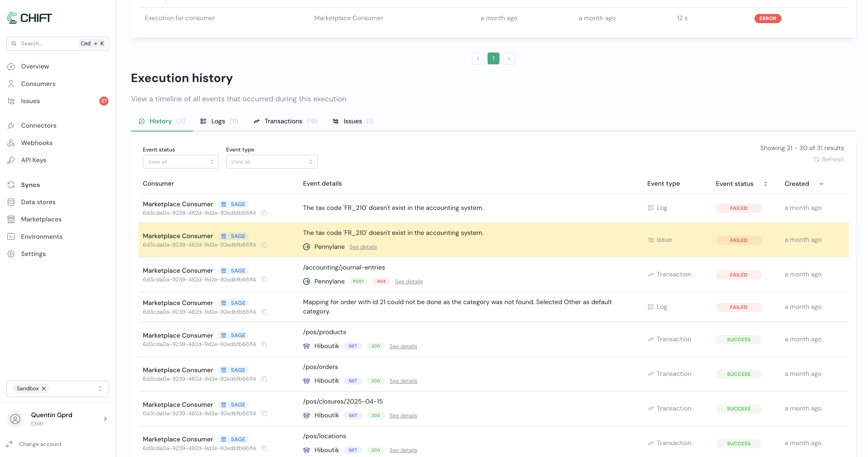Click the Webhooks sidebar icon
The width and height of the screenshot is (868, 457).
click(11, 143)
